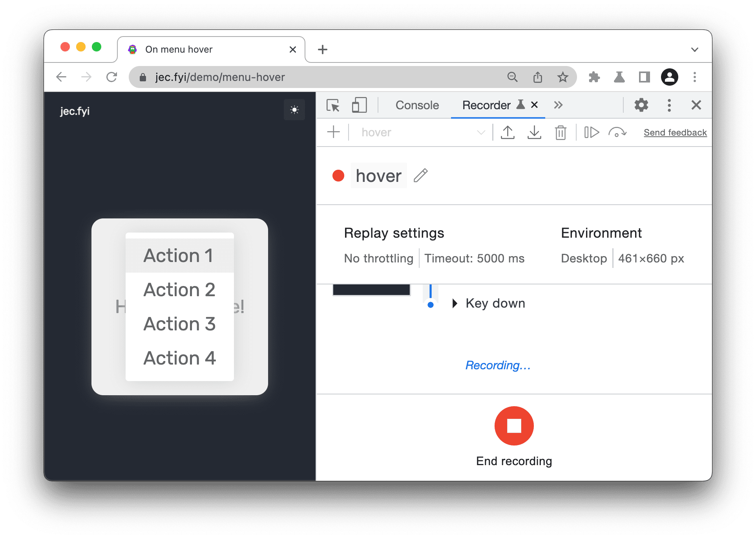
Task: Click the step-by-step replay icon
Action: (590, 133)
